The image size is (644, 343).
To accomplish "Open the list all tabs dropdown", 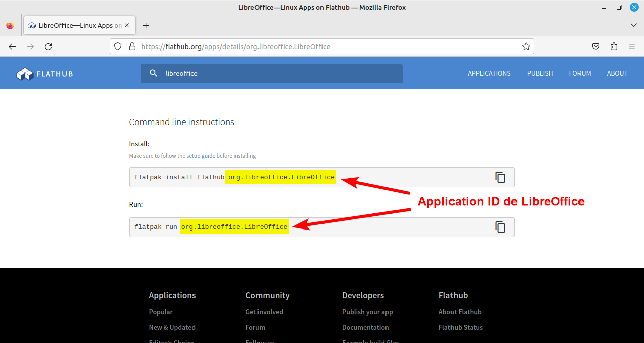I will [x=633, y=25].
